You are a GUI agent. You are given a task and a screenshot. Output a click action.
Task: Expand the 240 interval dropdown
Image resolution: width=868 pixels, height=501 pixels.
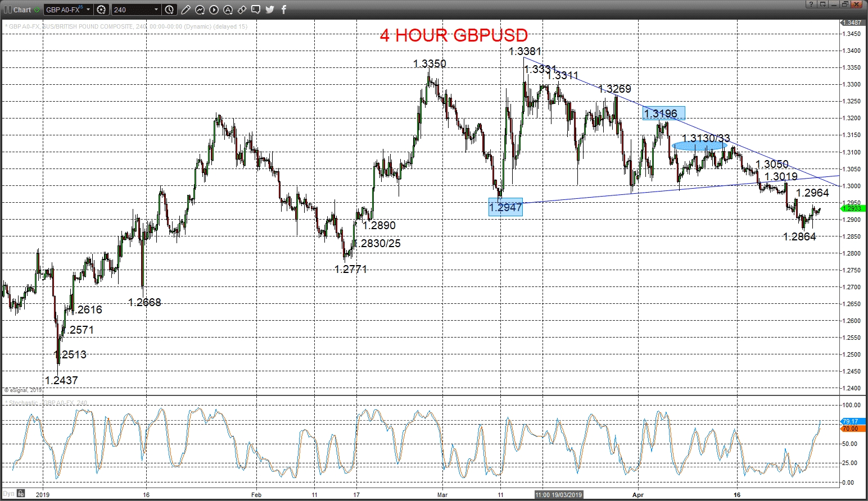pos(137,10)
